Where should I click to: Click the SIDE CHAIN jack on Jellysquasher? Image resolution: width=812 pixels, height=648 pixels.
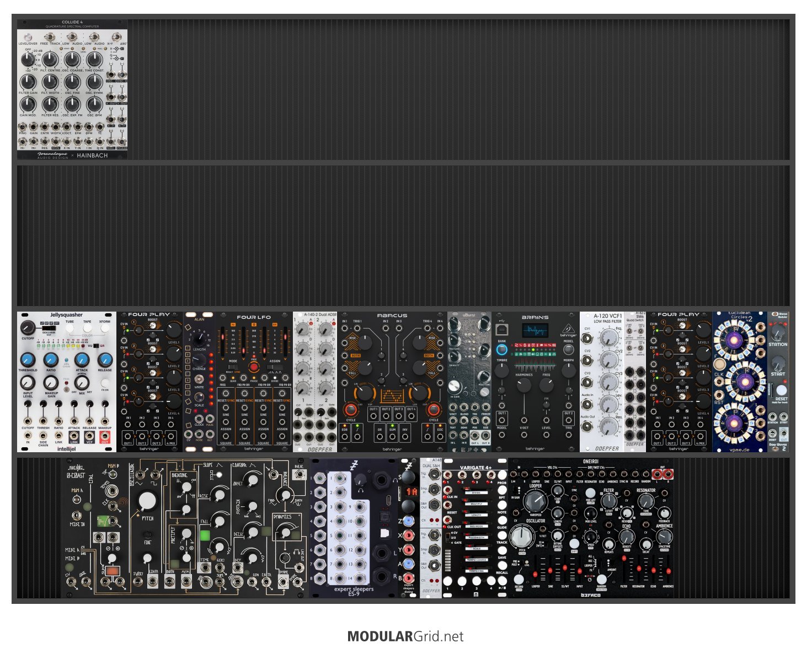(43, 436)
